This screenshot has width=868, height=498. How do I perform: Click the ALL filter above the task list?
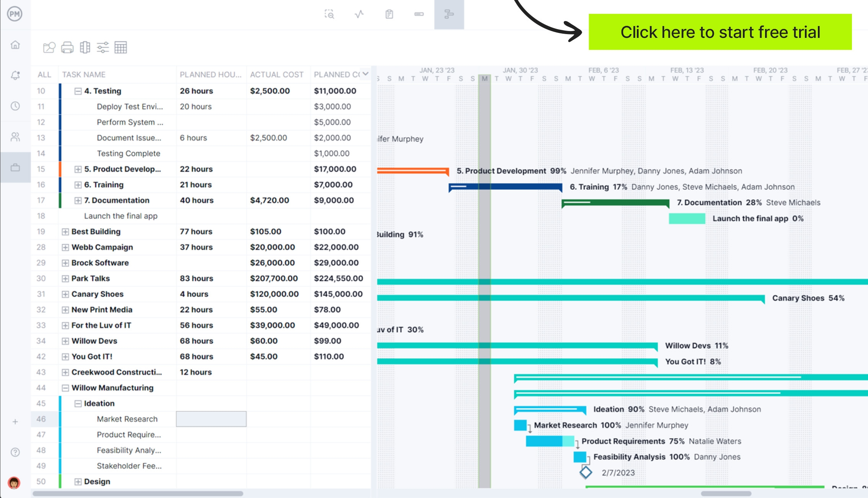tap(44, 75)
